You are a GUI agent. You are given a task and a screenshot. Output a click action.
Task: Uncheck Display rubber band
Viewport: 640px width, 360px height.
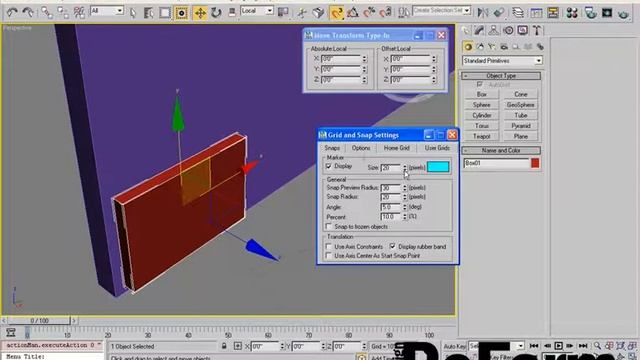393,247
